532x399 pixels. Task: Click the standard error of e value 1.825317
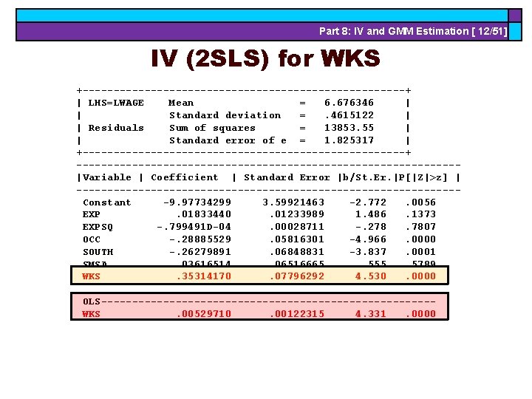349,140
